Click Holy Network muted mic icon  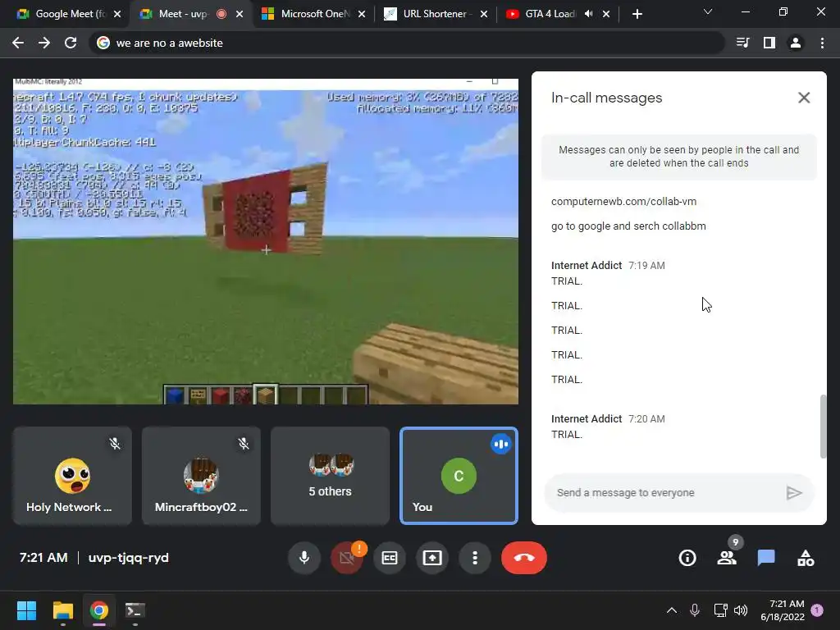point(115,444)
